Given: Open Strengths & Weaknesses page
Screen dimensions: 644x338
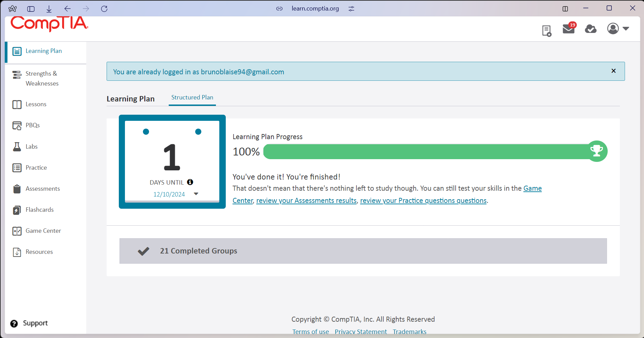Looking at the screenshot, I should (x=42, y=78).
